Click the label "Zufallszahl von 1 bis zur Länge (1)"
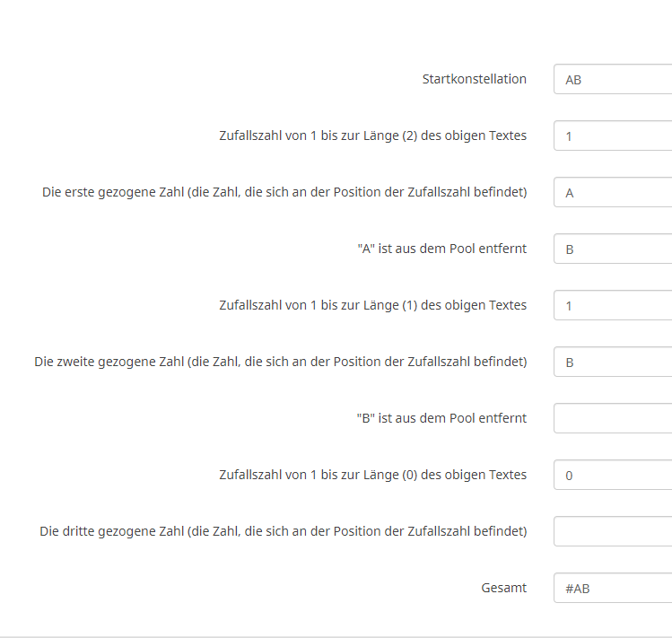Image resolution: width=672 pixels, height=638 pixels. pos(372,305)
